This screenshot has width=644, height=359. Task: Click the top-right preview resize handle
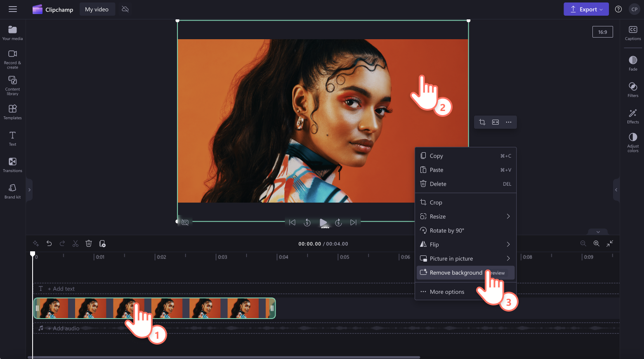468,20
